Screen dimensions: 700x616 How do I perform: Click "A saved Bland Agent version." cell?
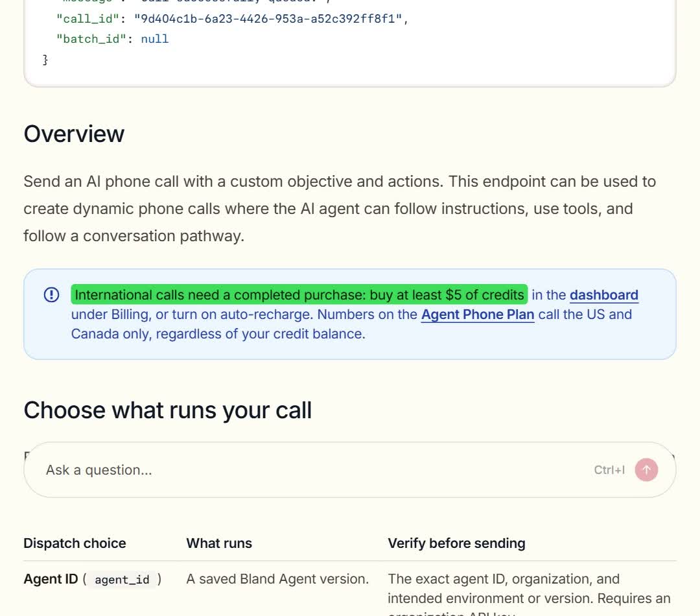pos(277,579)
